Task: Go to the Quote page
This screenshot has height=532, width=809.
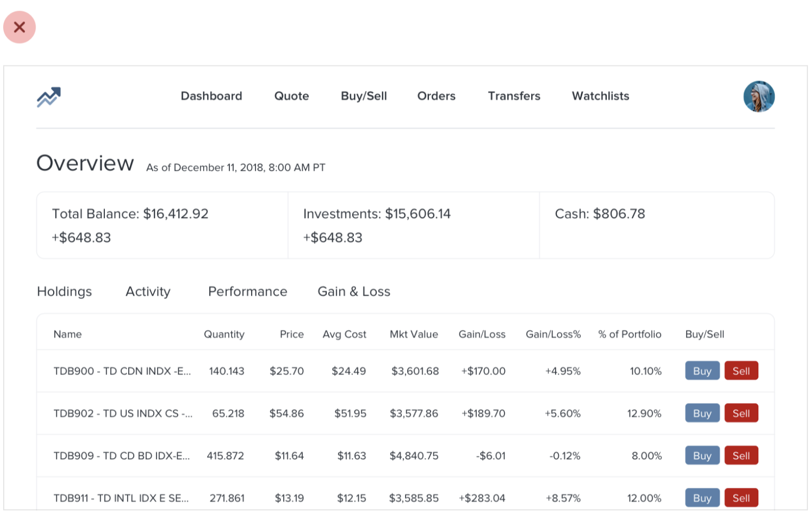Action: 291,96
